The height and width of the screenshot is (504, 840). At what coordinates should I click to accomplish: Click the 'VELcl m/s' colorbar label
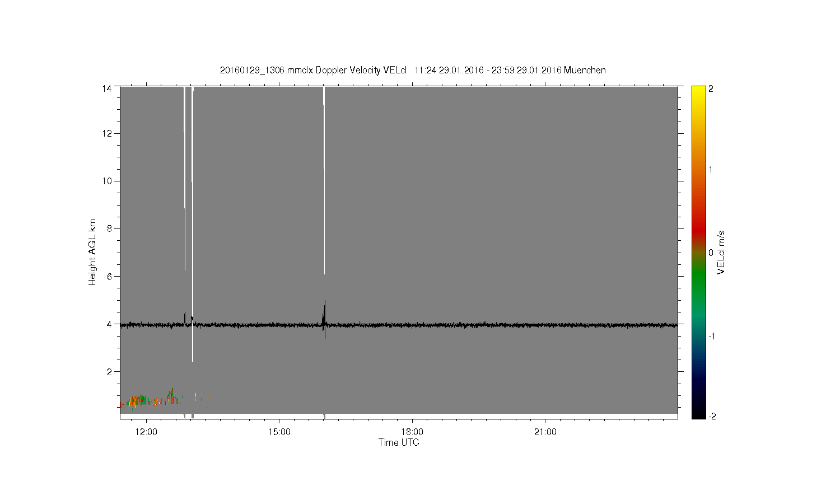[722, 253]
